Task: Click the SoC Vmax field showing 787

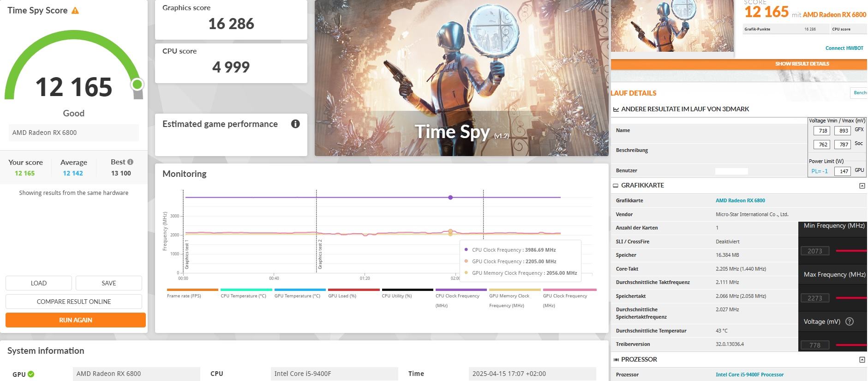Action: click(843, 145)
